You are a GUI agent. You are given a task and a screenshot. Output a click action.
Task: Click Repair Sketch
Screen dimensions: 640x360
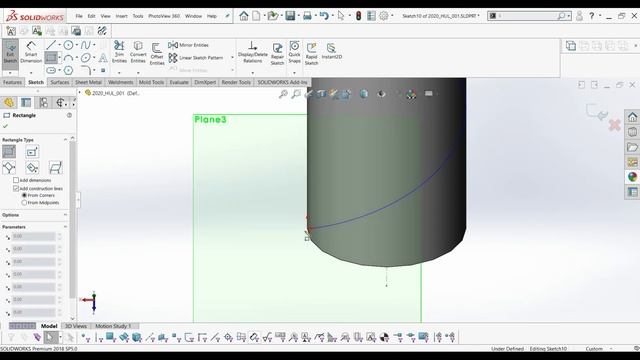coord(278,53)
